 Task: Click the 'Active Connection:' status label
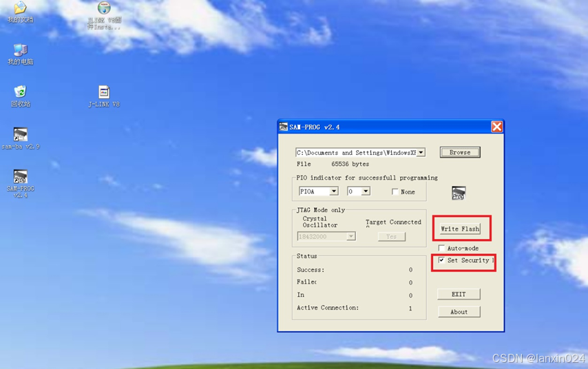point(328,308)
